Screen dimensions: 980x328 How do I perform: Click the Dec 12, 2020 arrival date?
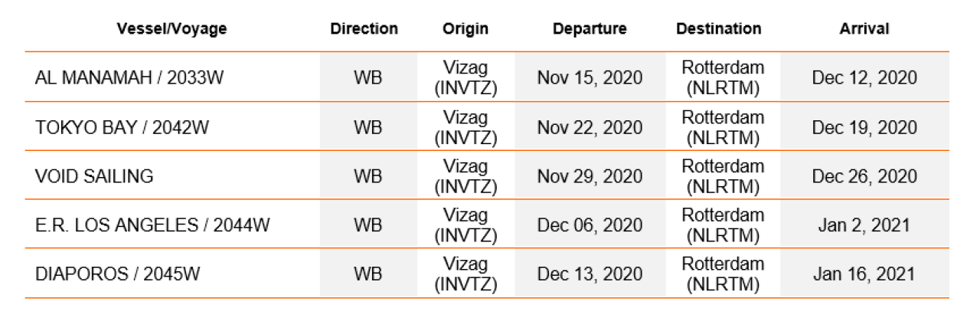[864, 77]
